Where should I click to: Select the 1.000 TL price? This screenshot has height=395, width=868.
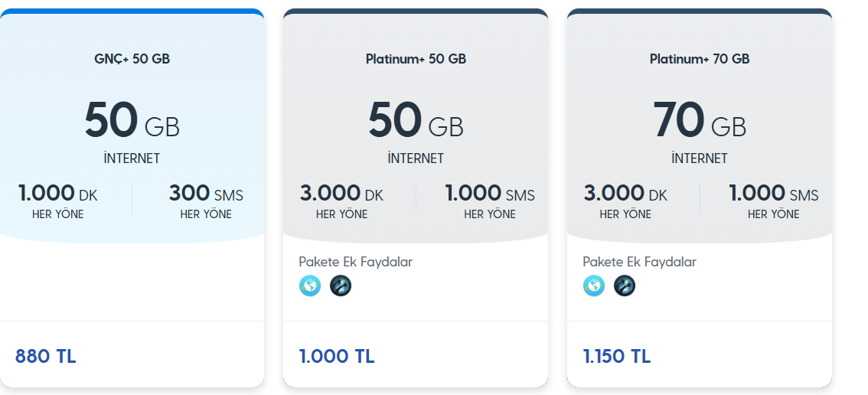(x=337, y=356)
